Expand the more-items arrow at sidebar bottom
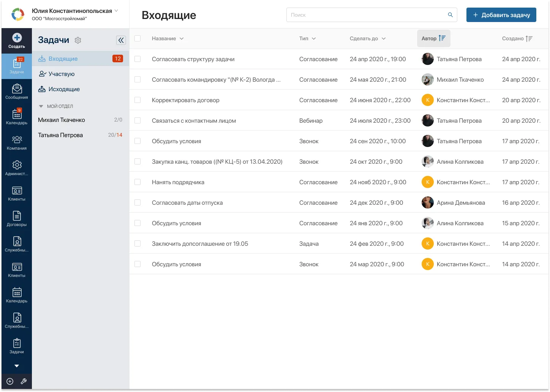This screenshot has width=550, height=392. [17, 366]
